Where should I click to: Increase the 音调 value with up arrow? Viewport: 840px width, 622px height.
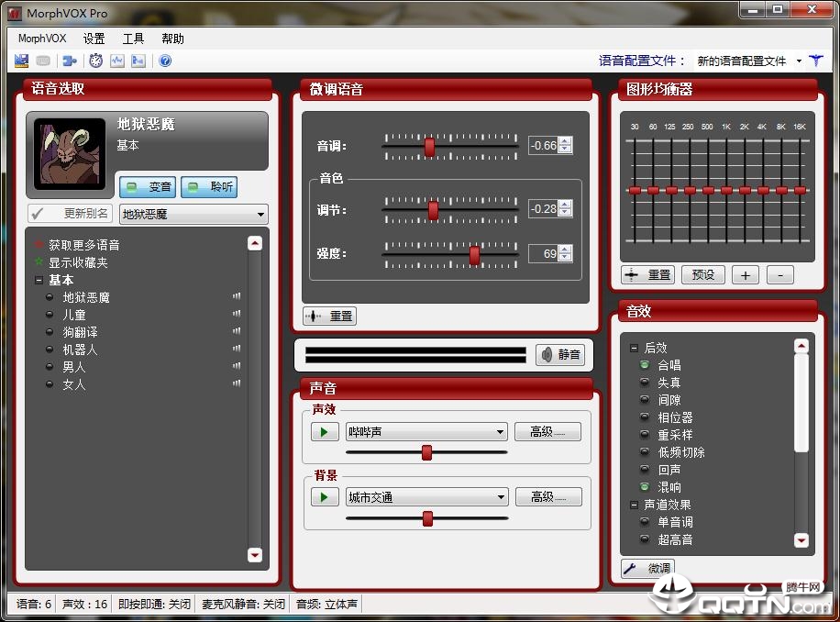(x=565, y=141)
